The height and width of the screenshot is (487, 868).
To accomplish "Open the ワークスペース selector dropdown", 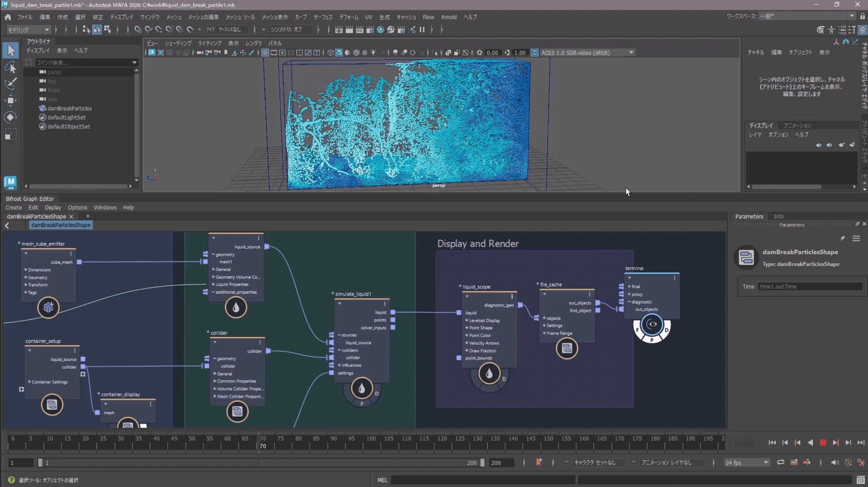I will click(807, 16).
